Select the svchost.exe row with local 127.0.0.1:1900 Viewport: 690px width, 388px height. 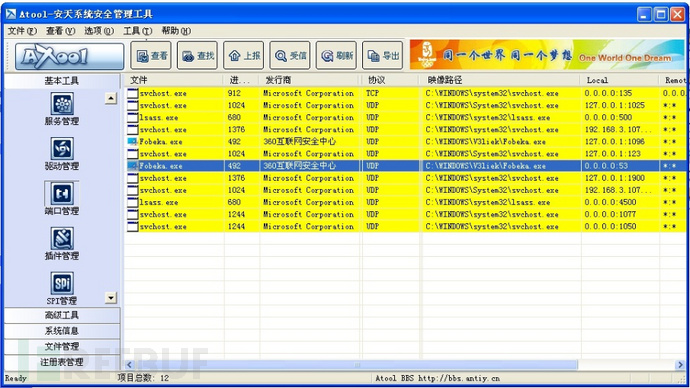405,178
